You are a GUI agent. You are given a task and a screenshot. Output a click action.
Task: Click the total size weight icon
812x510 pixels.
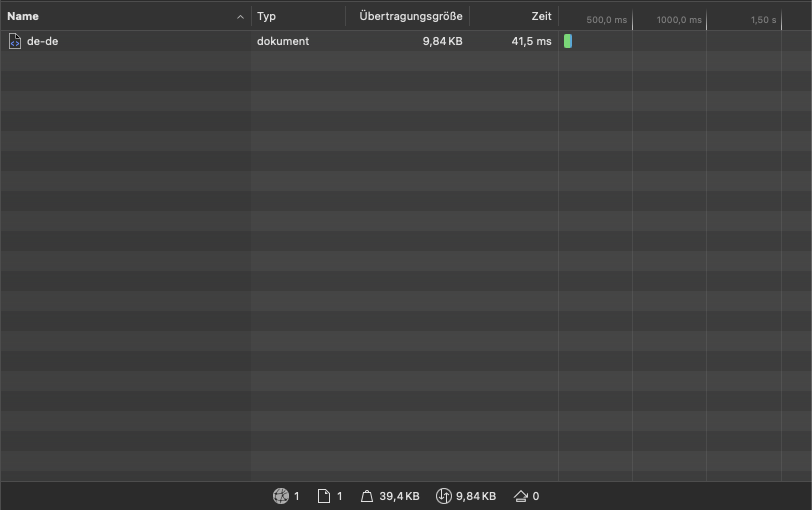[x=366, y=496]
